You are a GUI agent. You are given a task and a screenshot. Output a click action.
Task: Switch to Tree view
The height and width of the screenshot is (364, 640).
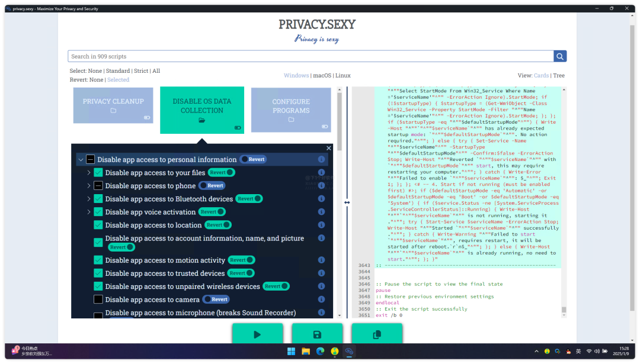(x=559, y=75)
